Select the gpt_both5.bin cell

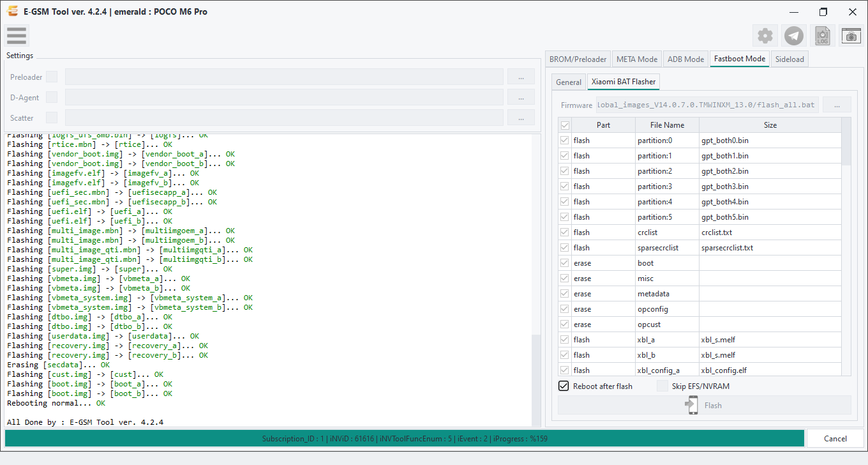(770, 217)
